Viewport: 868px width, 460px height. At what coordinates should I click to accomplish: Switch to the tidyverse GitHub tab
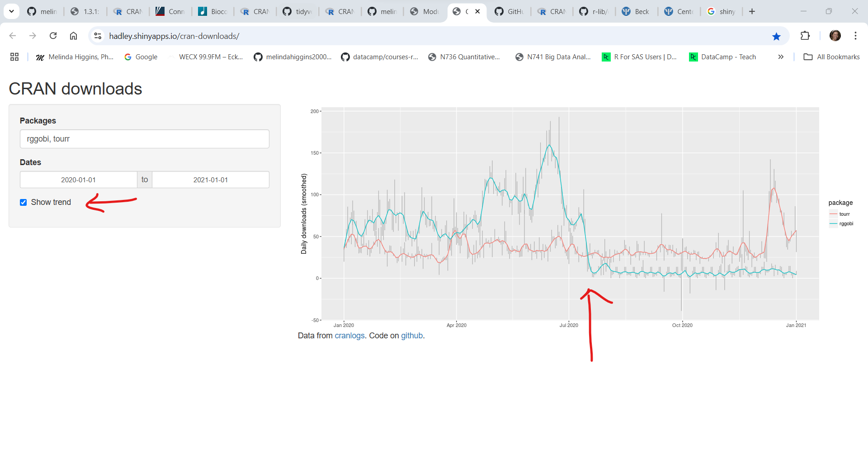[297, 11]
